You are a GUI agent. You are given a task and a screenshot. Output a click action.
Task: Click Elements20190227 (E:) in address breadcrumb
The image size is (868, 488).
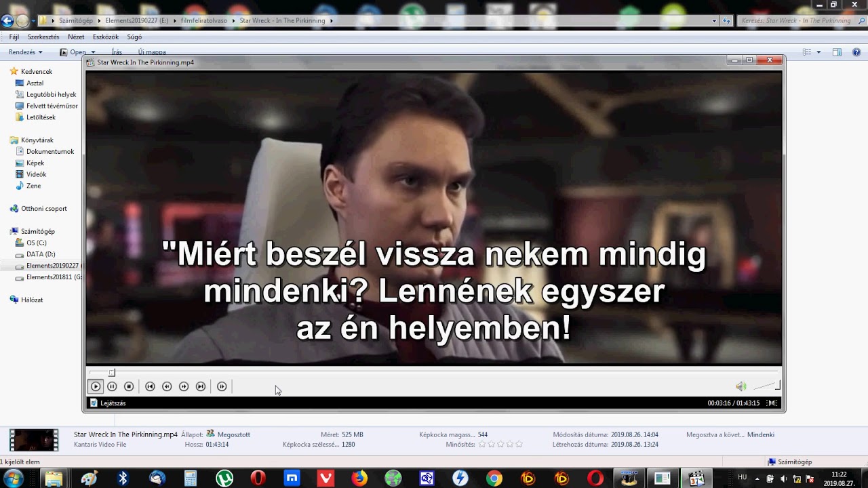137,21
